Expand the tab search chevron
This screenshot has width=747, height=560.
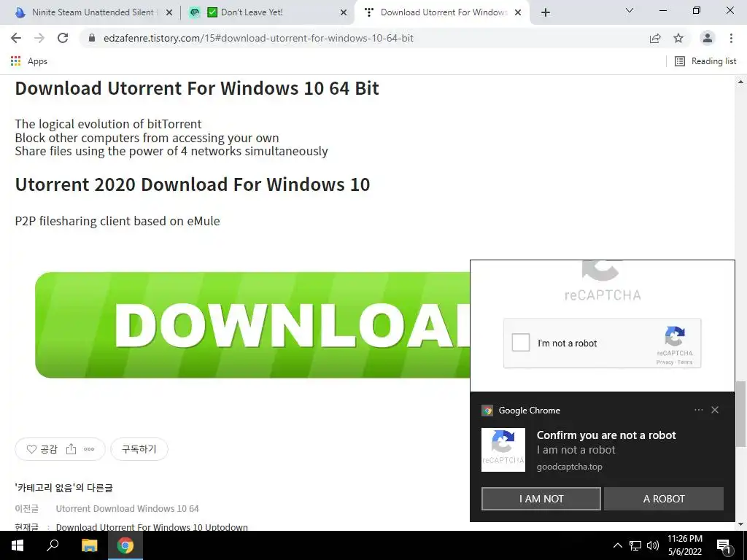click(630, 10)
